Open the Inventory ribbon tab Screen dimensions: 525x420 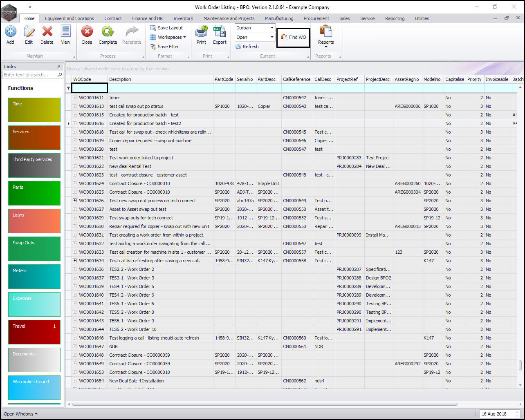tap(183, 18)
